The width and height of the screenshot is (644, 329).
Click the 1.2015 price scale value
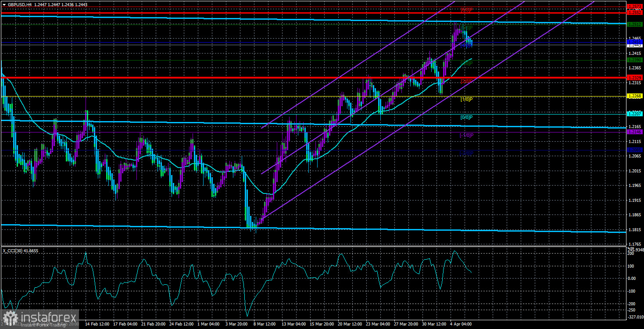point(634,171)
